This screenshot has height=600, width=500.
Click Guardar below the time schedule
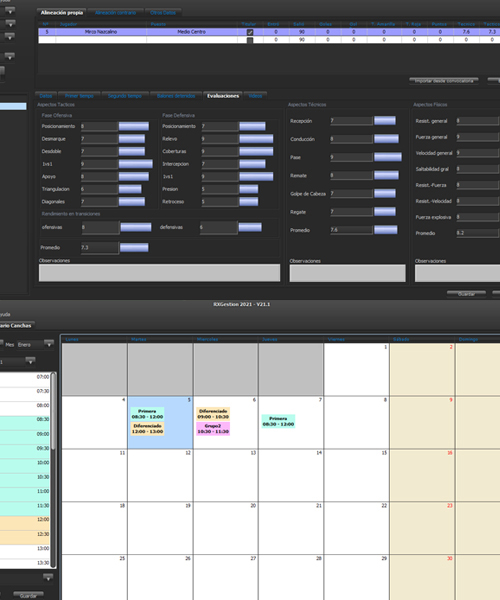coord(28,595)
